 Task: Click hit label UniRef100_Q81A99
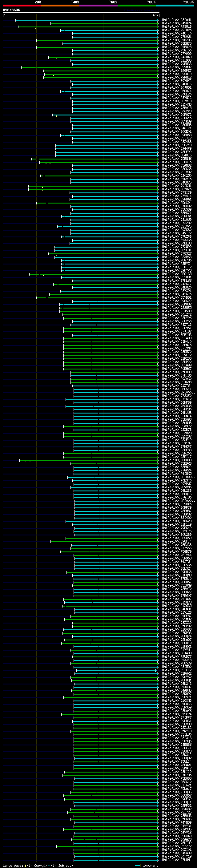pos(176,365)
